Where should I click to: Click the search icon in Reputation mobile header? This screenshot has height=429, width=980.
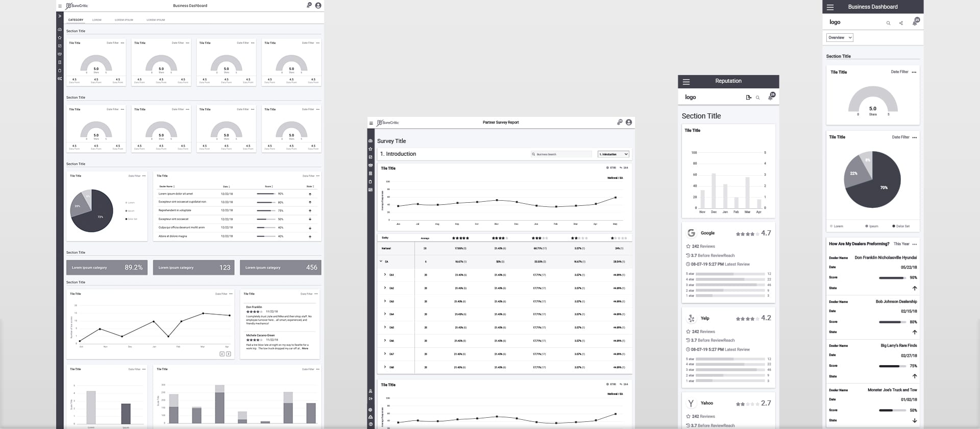758,98
